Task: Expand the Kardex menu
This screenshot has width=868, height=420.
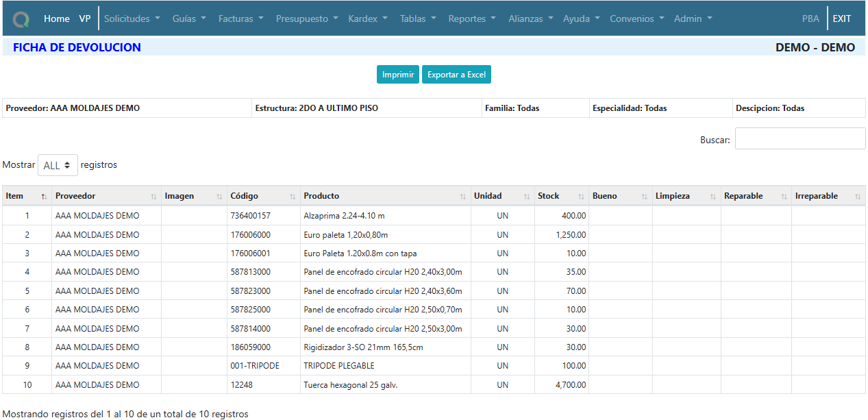Action: point(368,19)
